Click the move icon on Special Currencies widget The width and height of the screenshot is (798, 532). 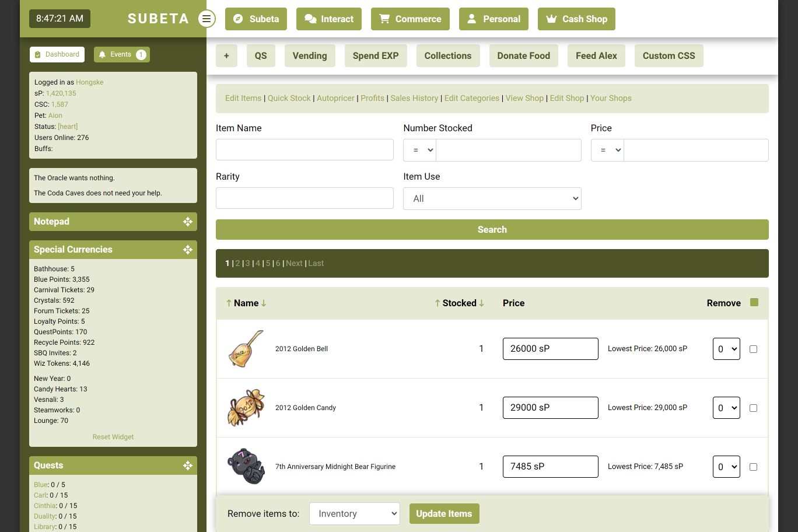coord(187,250)
